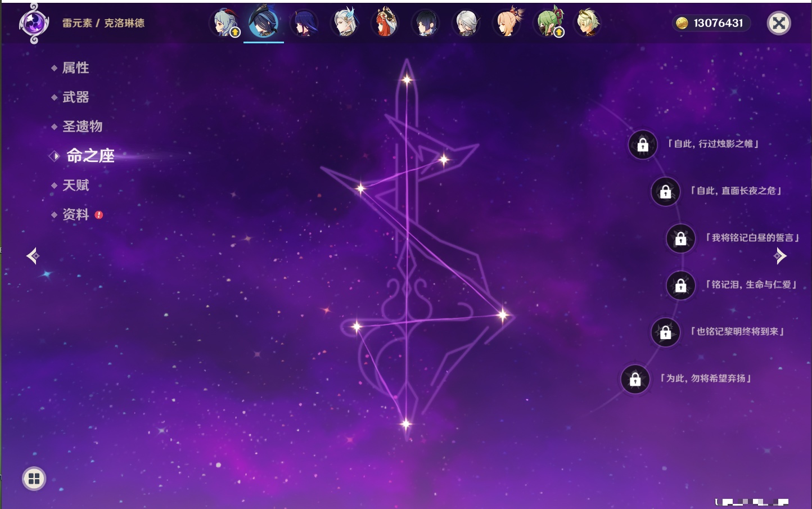Click the Mora balance 13076431
The height and width of the screenshot is (509, 812).
click(718, 23)
